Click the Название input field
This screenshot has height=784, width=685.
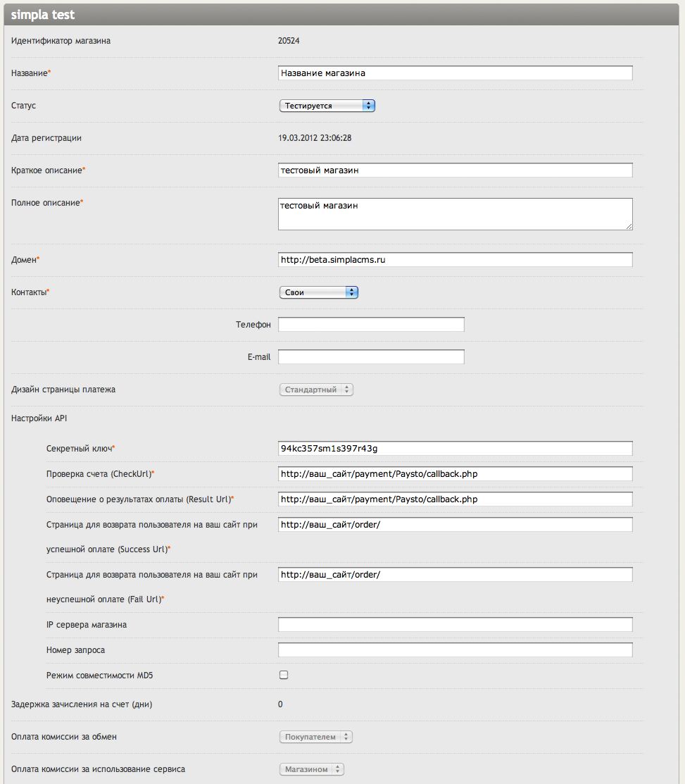pos(455,73)
